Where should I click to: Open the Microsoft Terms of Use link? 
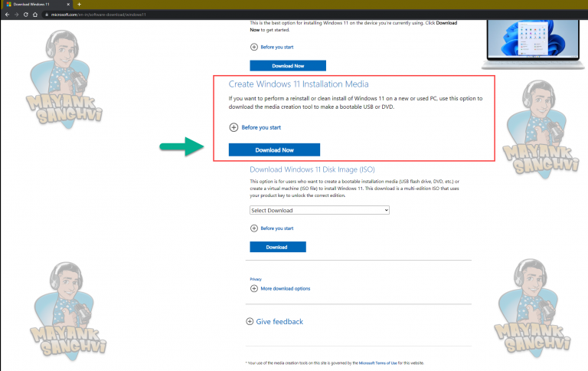pos(378,363)
